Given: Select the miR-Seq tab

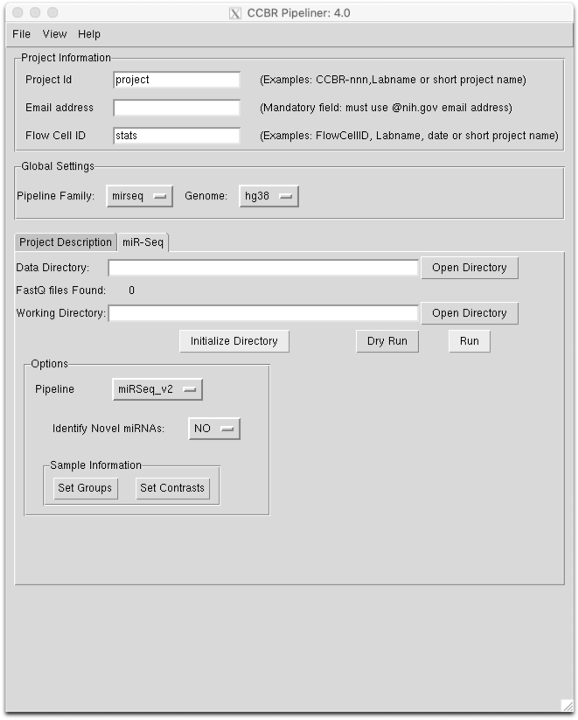Looking at the screenshot, I should point(143,242).
